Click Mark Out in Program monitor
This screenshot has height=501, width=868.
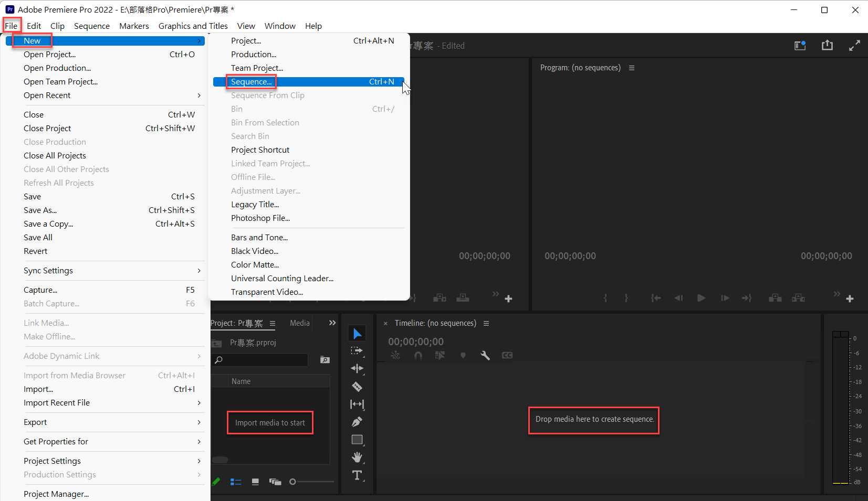pos(626,298)
